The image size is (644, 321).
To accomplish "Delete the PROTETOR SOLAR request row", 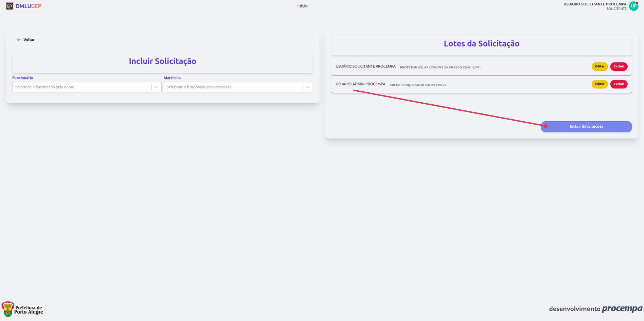I will click(x=619, y=67).
